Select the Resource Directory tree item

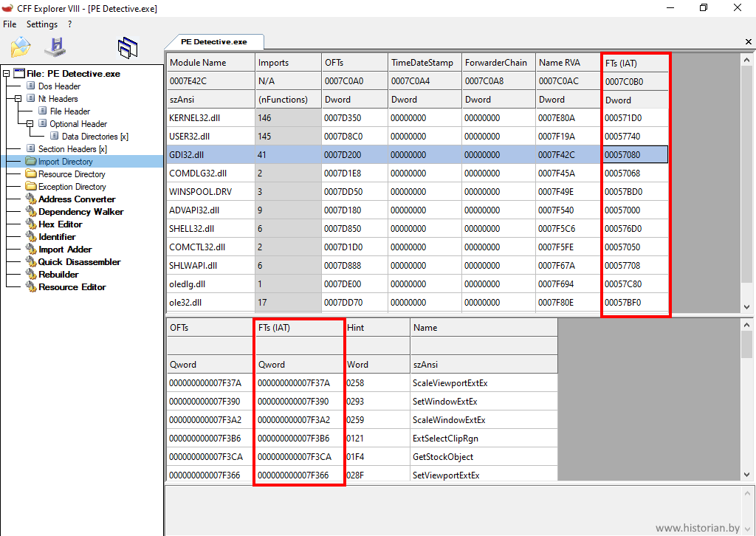(72, 174)
